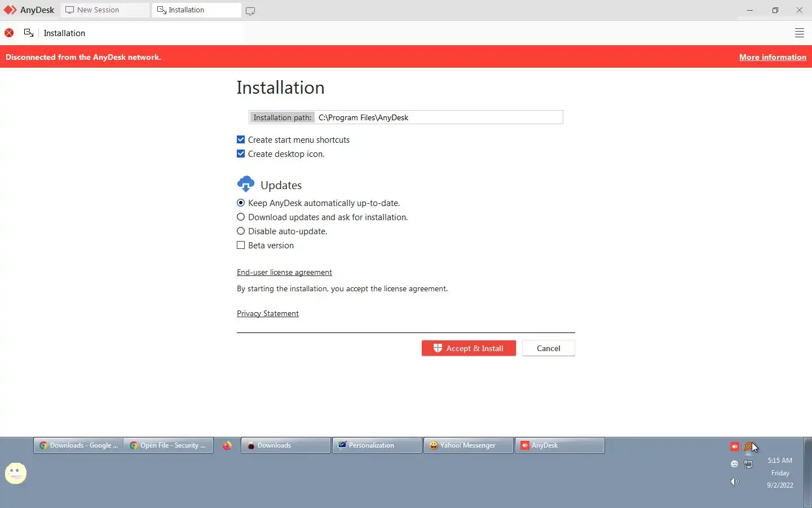Image resolution: width=812 pixels, height=508 pixels.
Task: Open More information link in red banner
Action: click(773, 57)
